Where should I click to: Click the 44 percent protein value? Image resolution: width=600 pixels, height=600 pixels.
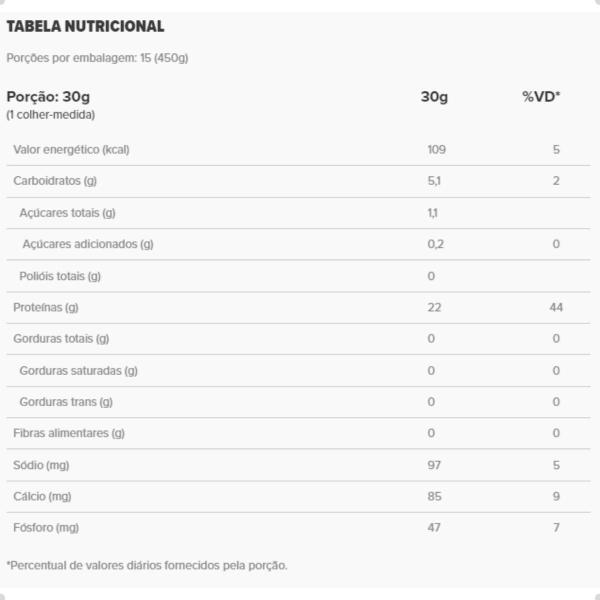tap(556, 307)
